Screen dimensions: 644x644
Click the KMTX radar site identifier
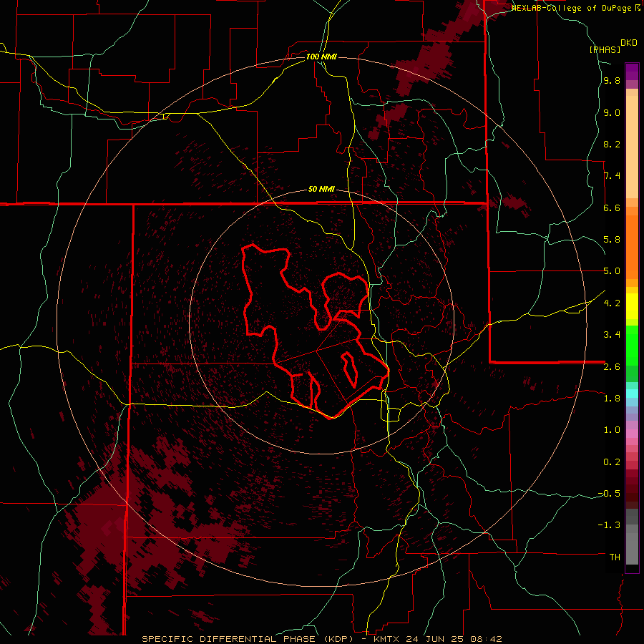388,639
